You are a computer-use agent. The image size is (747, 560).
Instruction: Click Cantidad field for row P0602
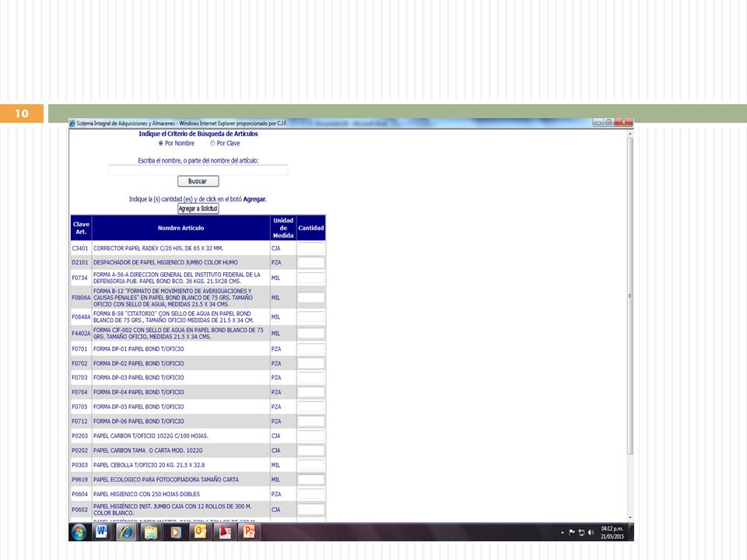point(310,509)
